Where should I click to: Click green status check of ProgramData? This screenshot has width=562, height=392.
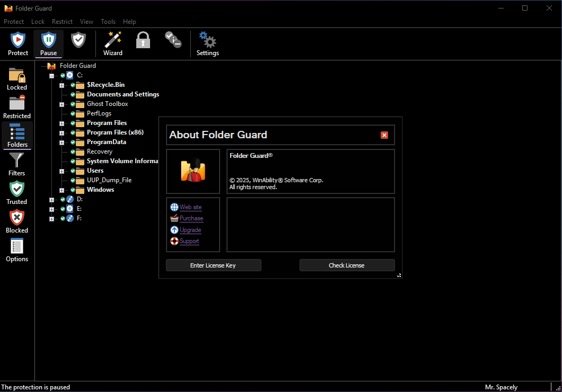tap(73, 142)
